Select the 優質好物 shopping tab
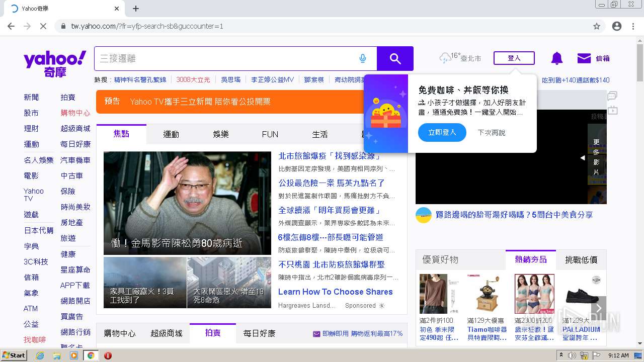Image resolution: width=644 pixels, height=362 pixels. [440, 259]
